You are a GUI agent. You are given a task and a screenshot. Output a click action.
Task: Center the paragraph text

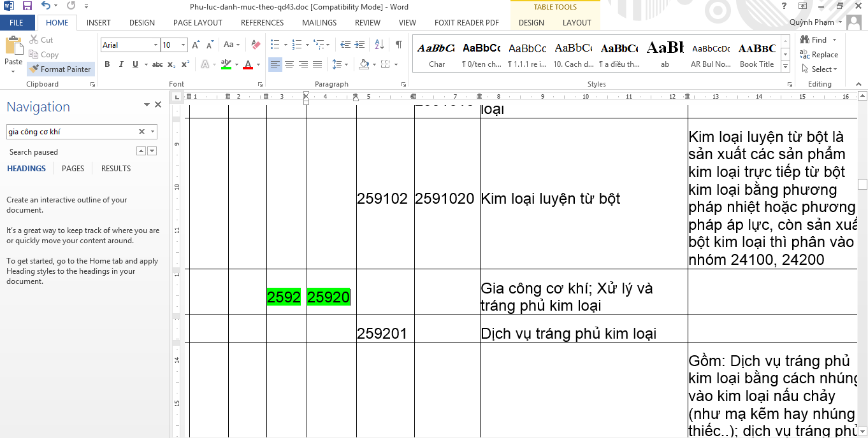click(289, 64)
